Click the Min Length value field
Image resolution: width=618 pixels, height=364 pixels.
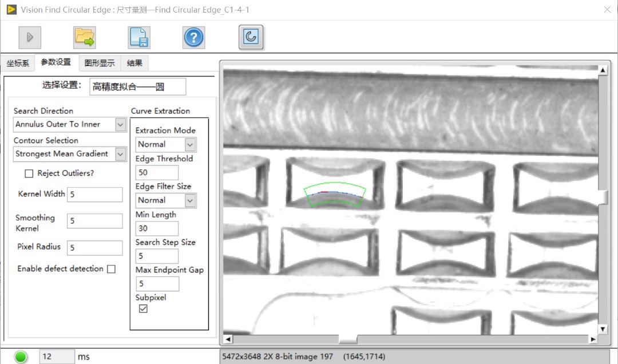coord(157,229)
